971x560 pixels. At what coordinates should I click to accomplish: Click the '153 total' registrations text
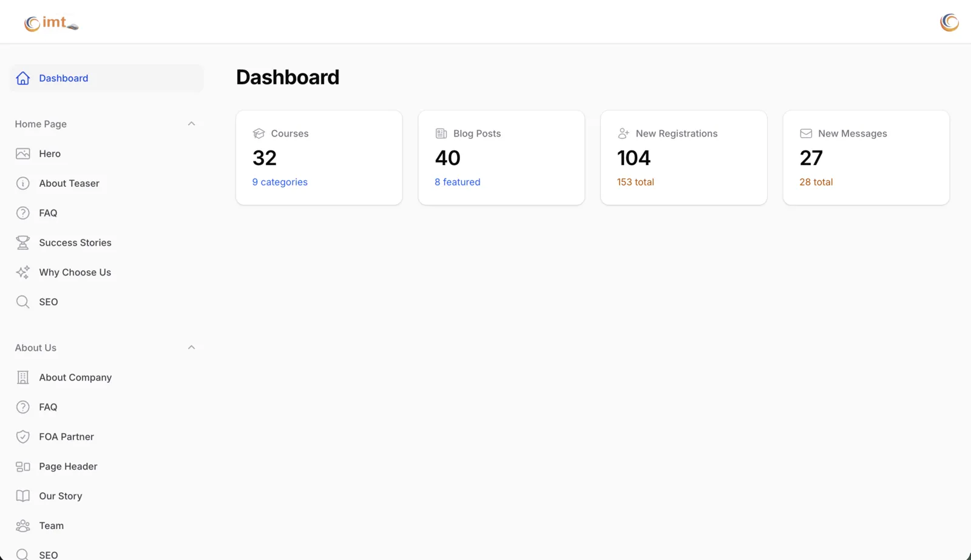point(635,182)
